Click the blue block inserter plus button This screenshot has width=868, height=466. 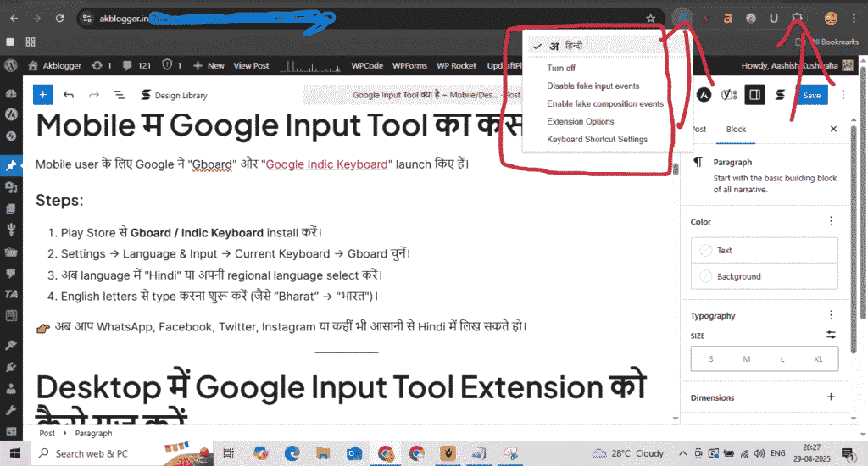coord(42,95)
